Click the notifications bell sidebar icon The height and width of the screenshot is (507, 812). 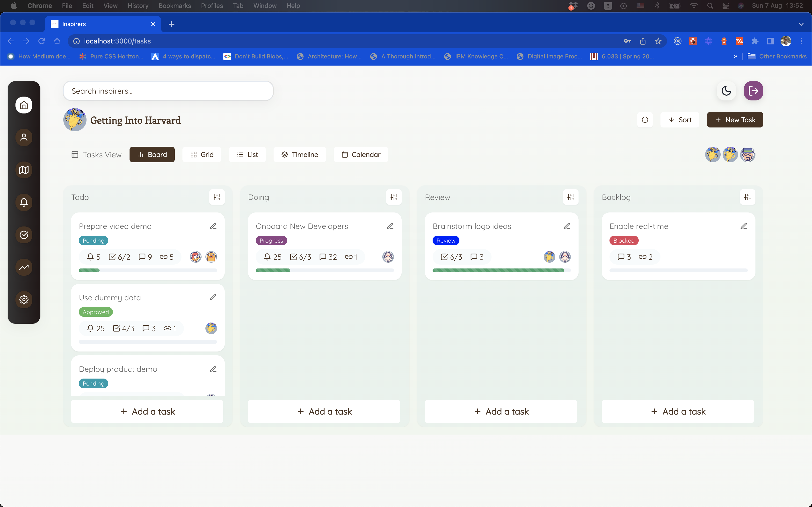23,202
